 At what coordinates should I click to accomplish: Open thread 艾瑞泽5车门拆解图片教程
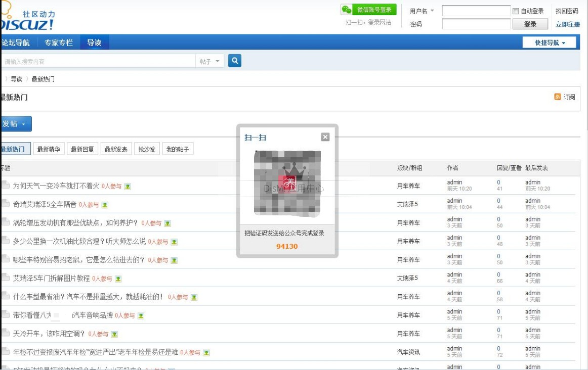coord(52,278)
